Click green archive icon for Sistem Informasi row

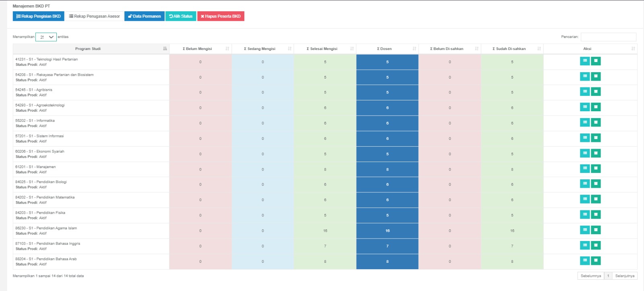tap(596, 138)
